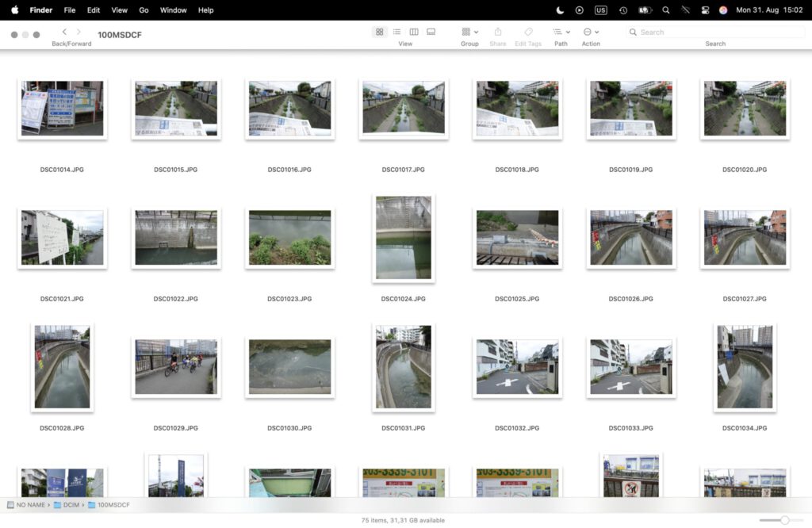
Task: Click the Edit Tags icon
Action: tap(528, 32)
